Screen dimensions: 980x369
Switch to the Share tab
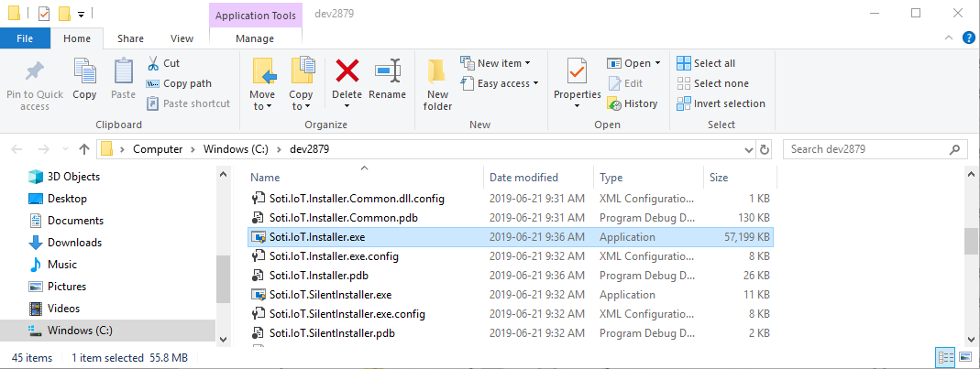click(130, 38)
